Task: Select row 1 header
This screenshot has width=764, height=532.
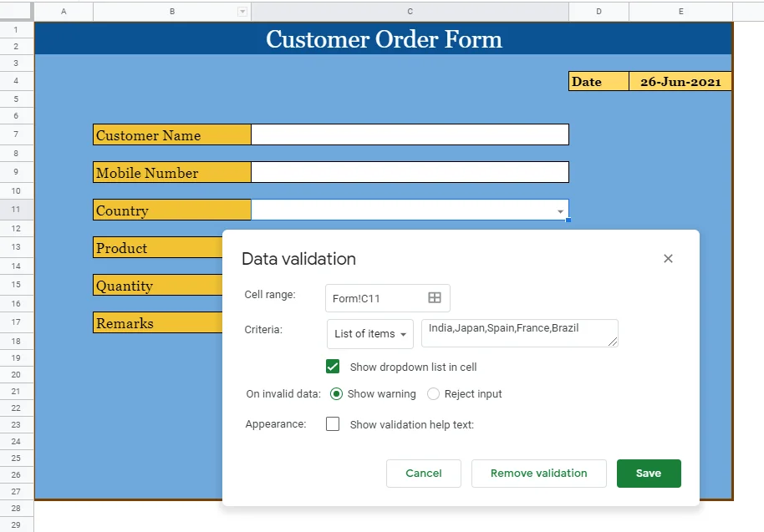Action: coord(16,30)
